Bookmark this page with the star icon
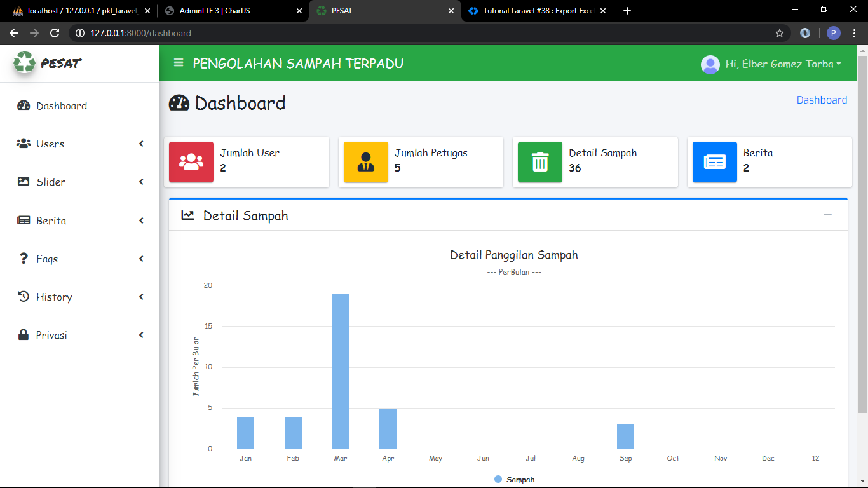Viewport: 868px width, 488px height. pyautogui.click(x=779, y=33)
